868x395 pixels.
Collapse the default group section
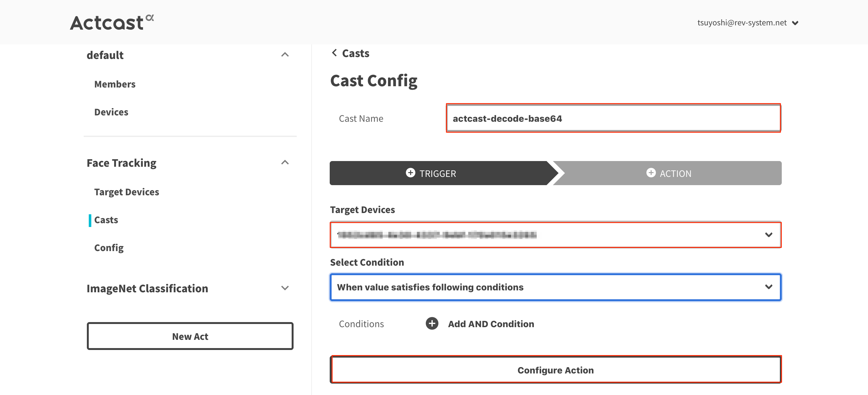(285, 55)
